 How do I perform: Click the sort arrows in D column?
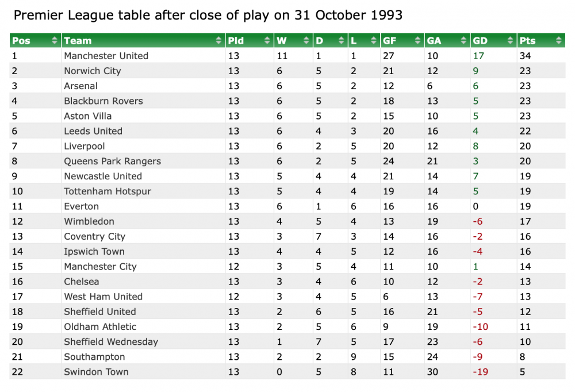point(342,41)
